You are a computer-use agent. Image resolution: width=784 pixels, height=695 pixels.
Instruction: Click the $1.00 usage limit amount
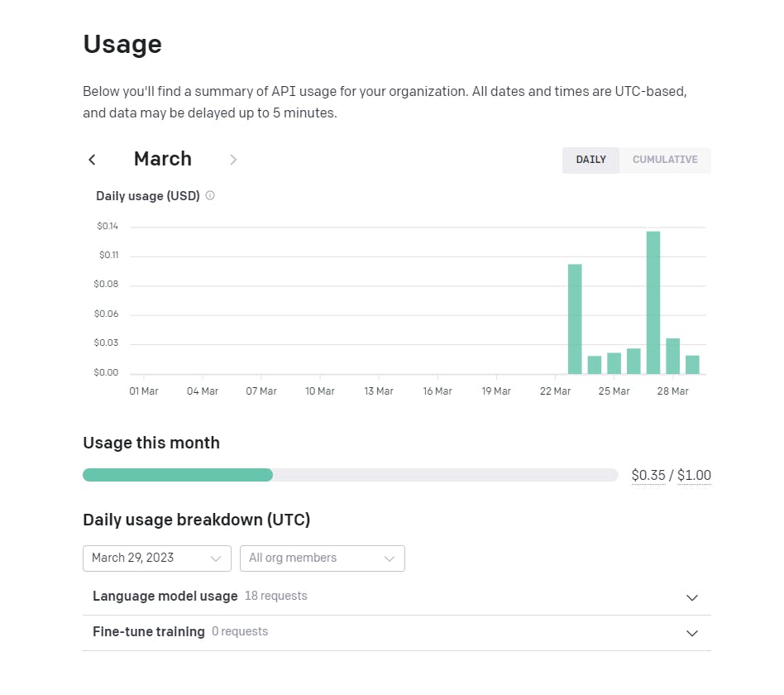(694, 476)
